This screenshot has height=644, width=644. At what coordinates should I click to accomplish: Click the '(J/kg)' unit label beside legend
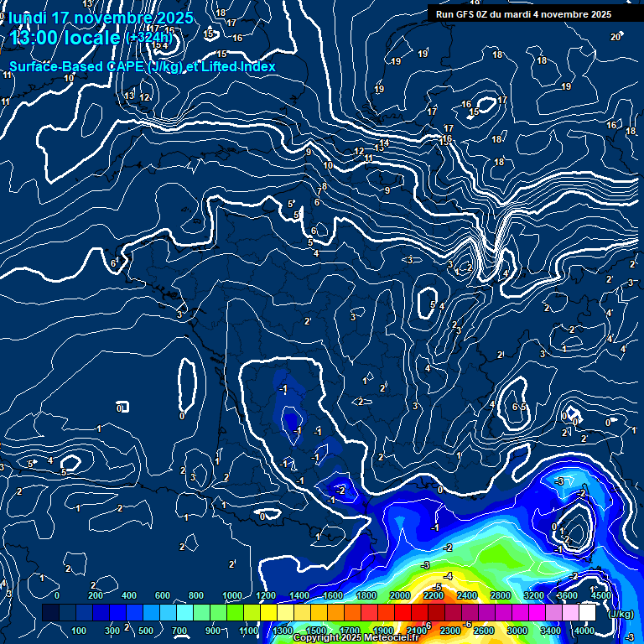[x=621, y=614]
